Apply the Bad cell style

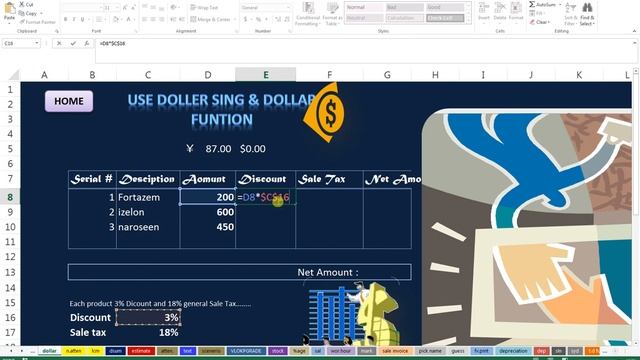[x=405, y=7]
